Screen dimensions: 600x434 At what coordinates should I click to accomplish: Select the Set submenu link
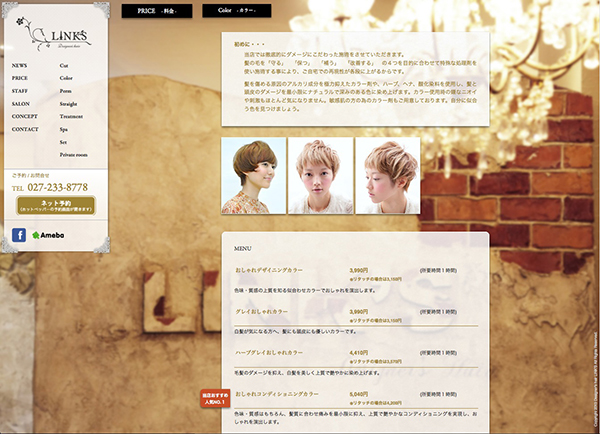point(63,142)
